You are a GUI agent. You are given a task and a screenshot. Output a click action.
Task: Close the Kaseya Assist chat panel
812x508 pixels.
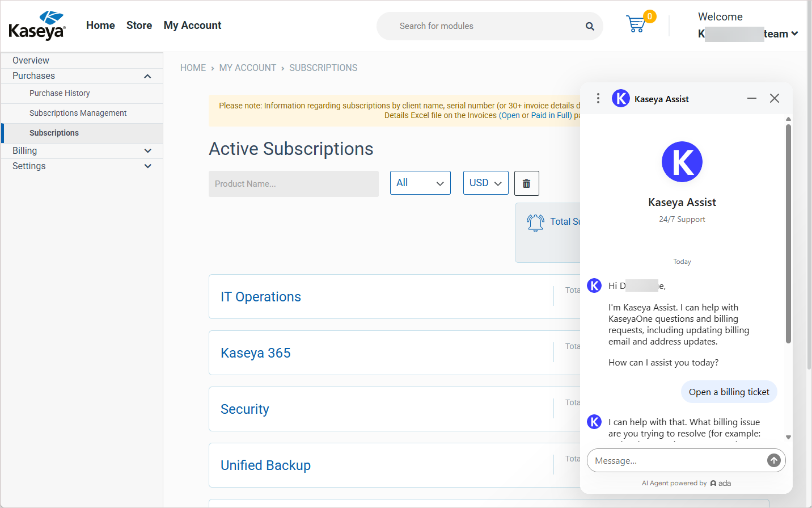click(775, 99)
